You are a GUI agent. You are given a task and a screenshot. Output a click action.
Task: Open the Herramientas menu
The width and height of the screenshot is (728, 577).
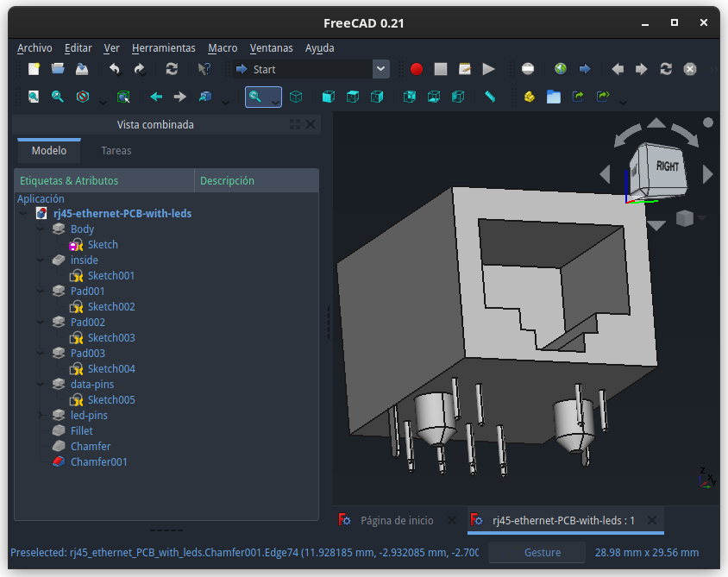(x=163, y=47)
